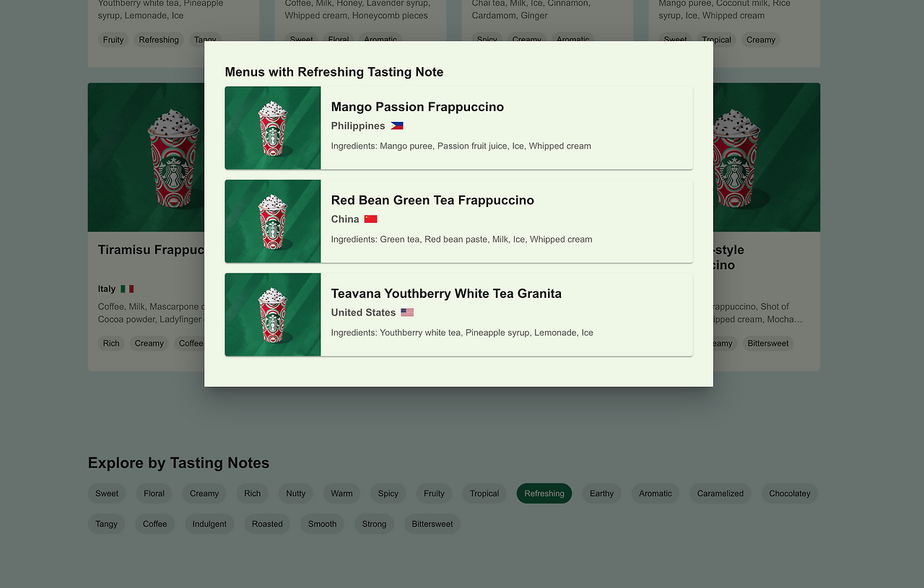The image size is (924, 588).
Task: Choose the Indulgent tasting note
Action: 209,524
